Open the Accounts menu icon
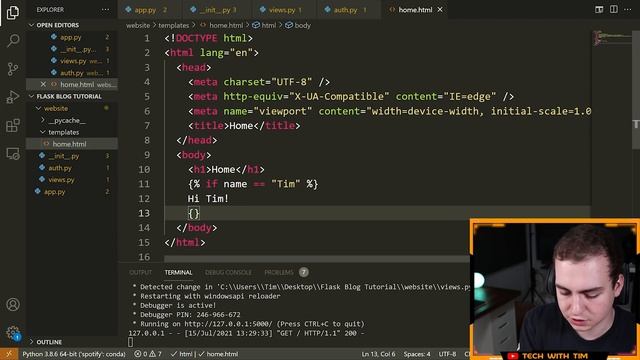The width and height of the screenshot is (640, 360). tap(13, 304)
